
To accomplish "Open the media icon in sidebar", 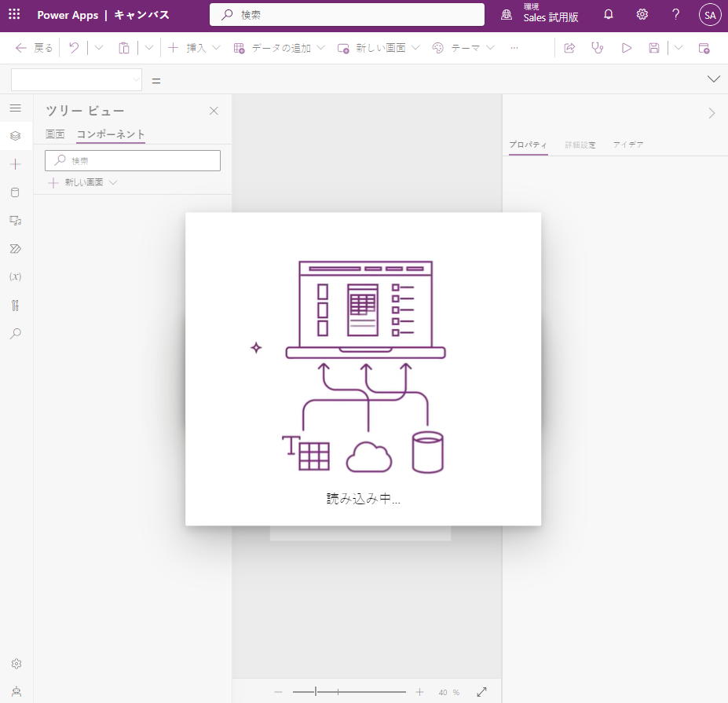I will pos(16,221).
